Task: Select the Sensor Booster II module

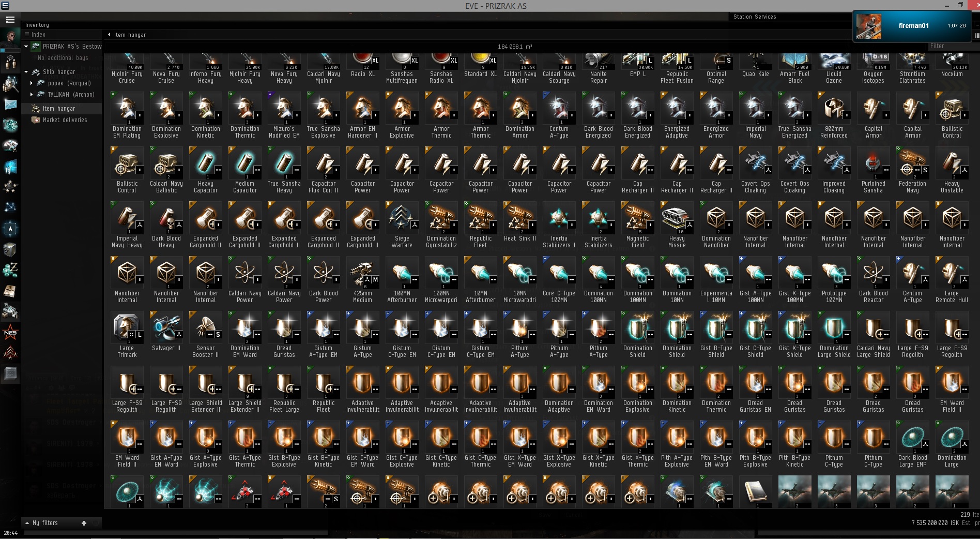Action: click(206, 334)
